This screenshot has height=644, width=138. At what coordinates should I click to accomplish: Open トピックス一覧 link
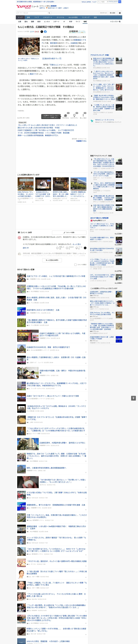point(115,21)
